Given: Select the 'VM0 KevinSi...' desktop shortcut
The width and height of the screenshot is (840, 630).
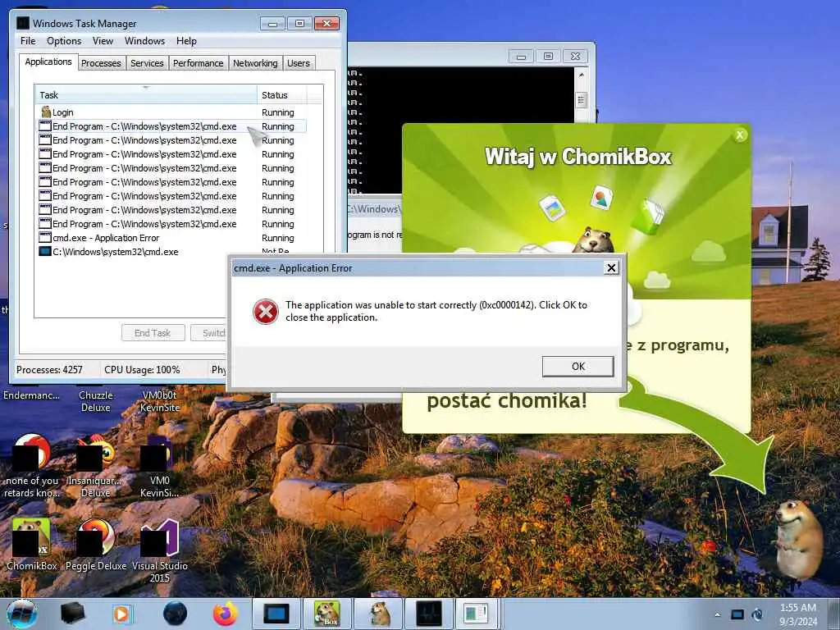Looking at the screenshot, I should (160, 466).
